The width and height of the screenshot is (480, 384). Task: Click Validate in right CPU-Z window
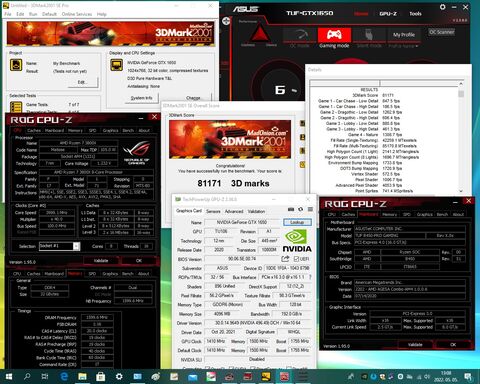click(x=415, y=345)
